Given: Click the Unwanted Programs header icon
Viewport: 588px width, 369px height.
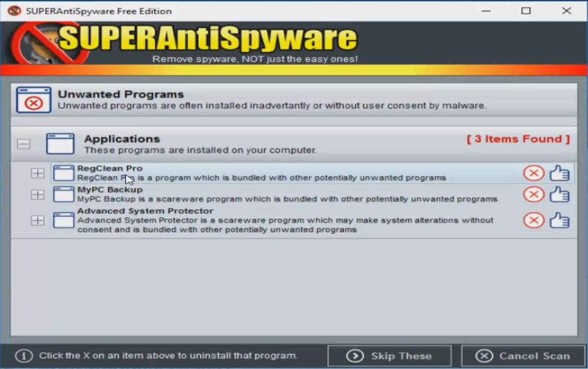Looking at the screenshot, I should pos(34,100).
